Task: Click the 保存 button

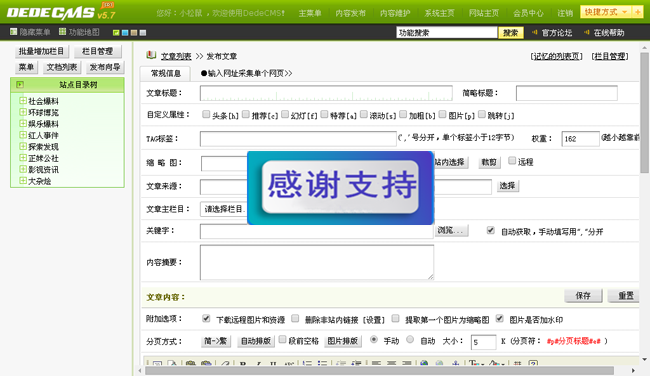Action: click(583, 296)
